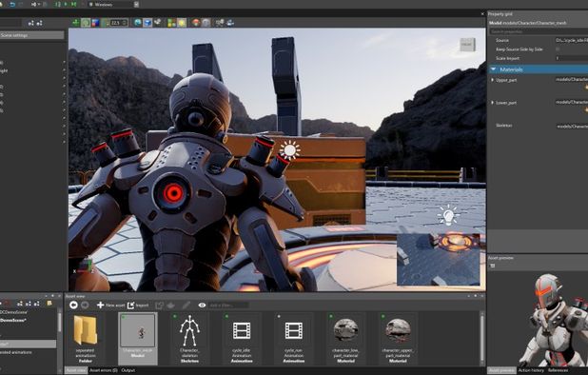Image resolution: width=588 pixels, height=375 pixels.
Task: Toggle the eye visibility filter in Asset view
Action: [202, 306]
